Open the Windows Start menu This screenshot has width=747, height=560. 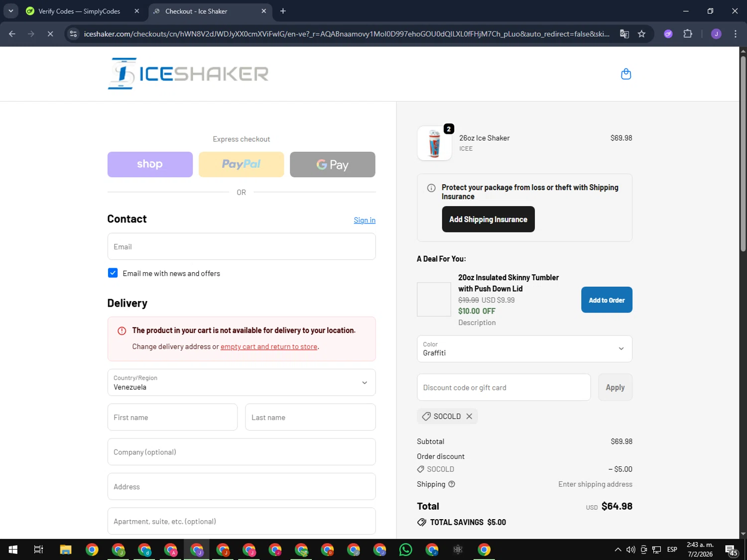pyautogui.click(x=13, y=550)
